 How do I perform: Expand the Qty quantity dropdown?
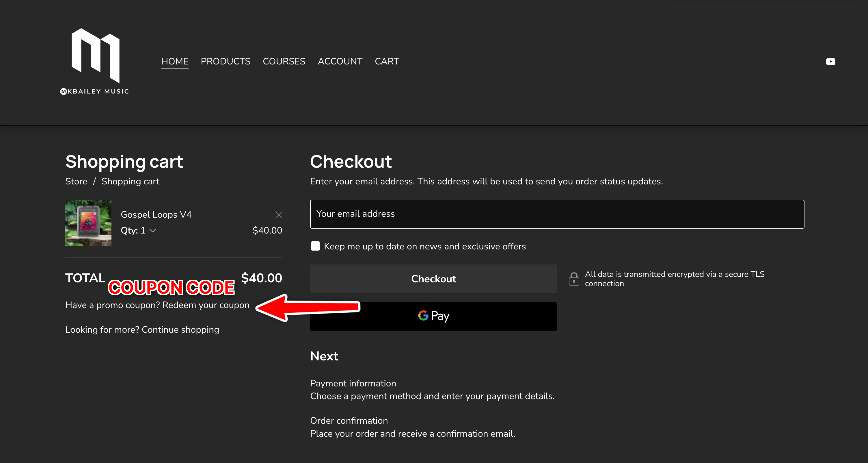[139, 230]
